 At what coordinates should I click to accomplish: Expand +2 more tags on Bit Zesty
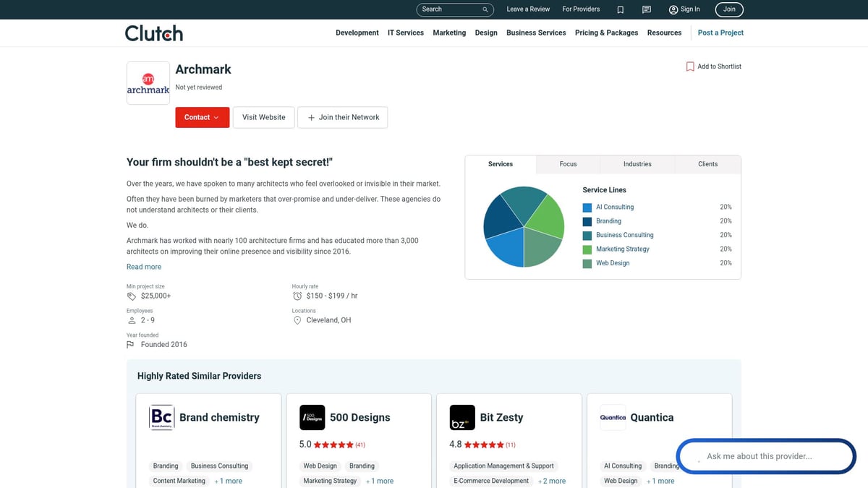pyautogui.click(x=552, y=481)
